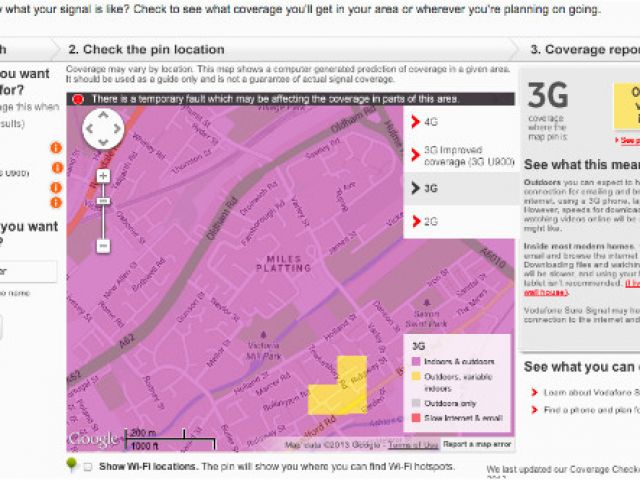
Task: Open the Learn about Vodafone Sure Signal link
Action: (591, 392)
